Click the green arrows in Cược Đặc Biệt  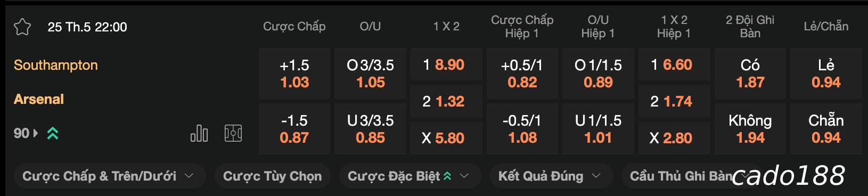click(x=447, y=176)
